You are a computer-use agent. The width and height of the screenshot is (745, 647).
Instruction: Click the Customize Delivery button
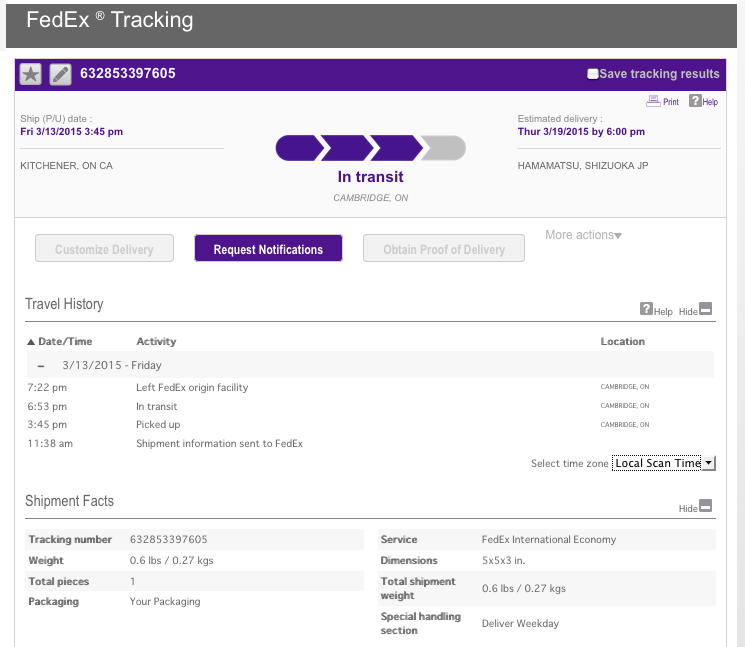pos(104,248)
